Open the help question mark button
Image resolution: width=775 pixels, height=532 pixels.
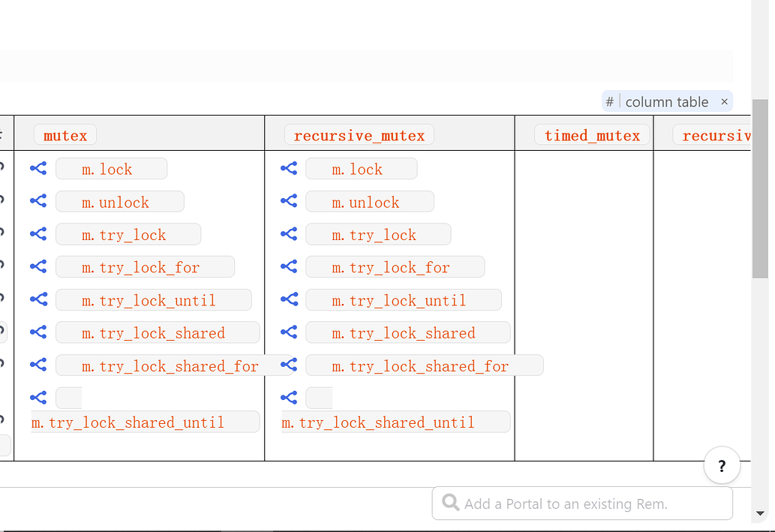pos(722,465)
